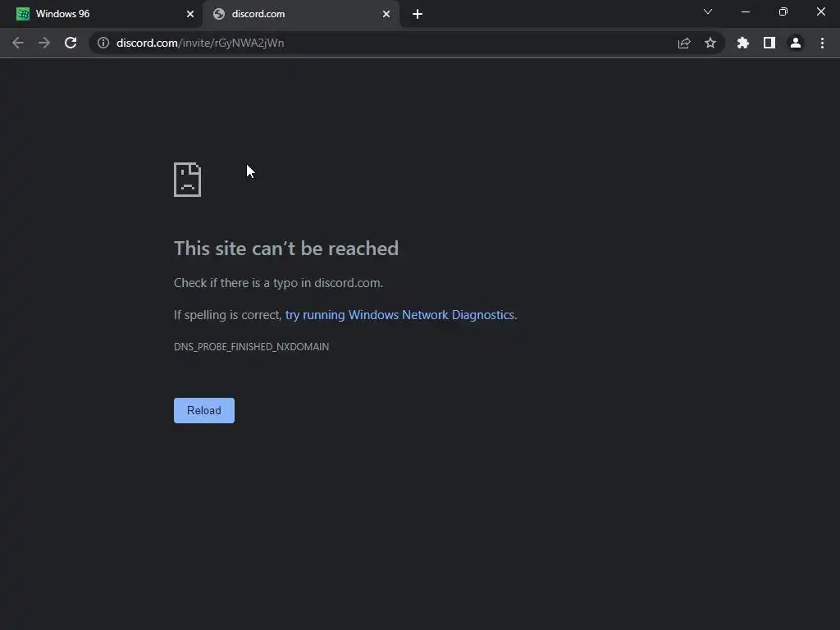Viewport: 840px width, 630px height.
Task: Click the sad page error icon
Action: point(188,180)
